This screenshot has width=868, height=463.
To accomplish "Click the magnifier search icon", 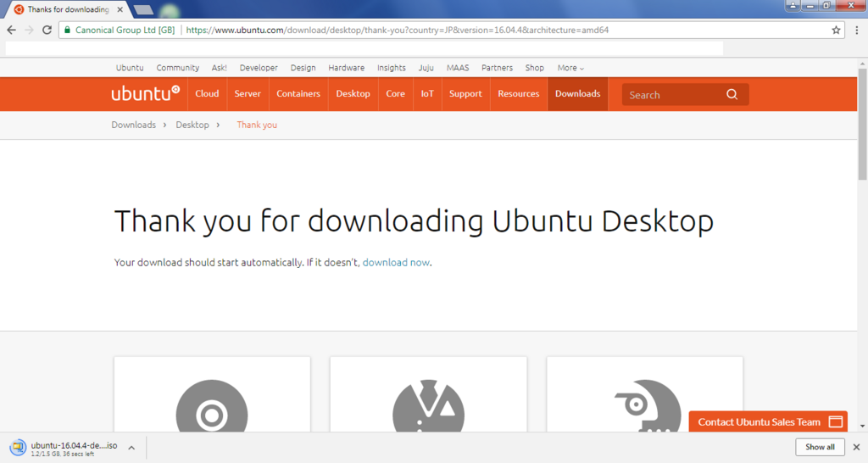I will (732, 94).
